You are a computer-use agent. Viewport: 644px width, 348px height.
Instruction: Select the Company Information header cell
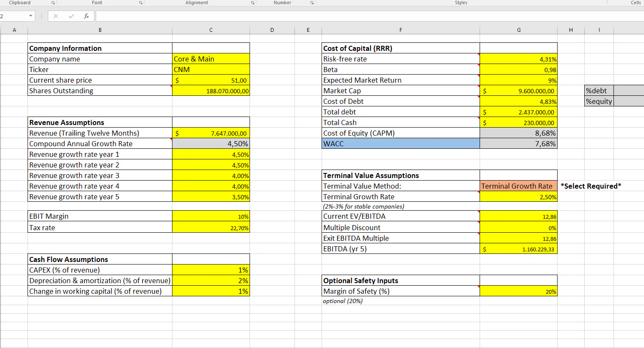click(100, 48)
